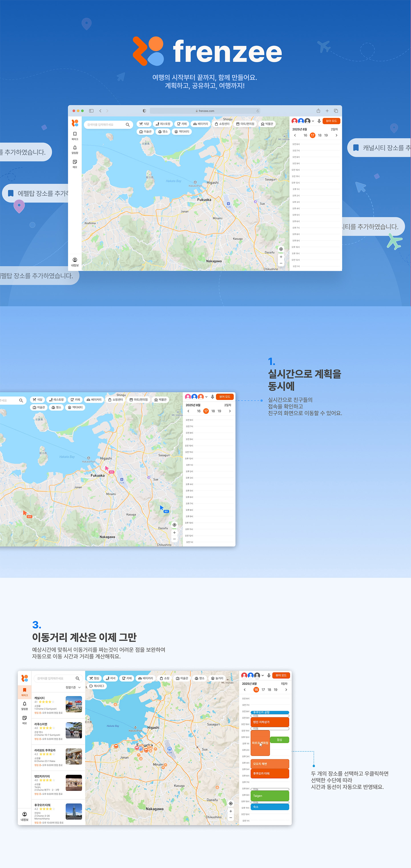Expand the participants chevron in the top window

tap(313, 121)
